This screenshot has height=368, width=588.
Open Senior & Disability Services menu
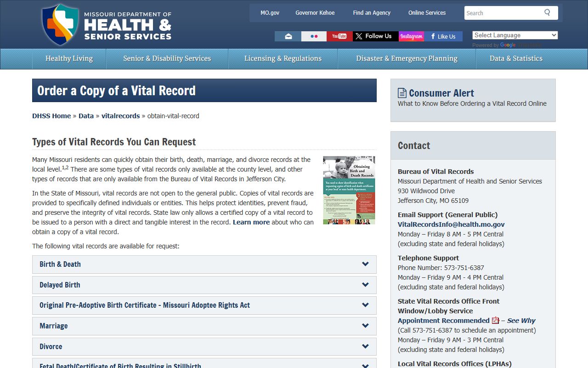coord(167,58)
